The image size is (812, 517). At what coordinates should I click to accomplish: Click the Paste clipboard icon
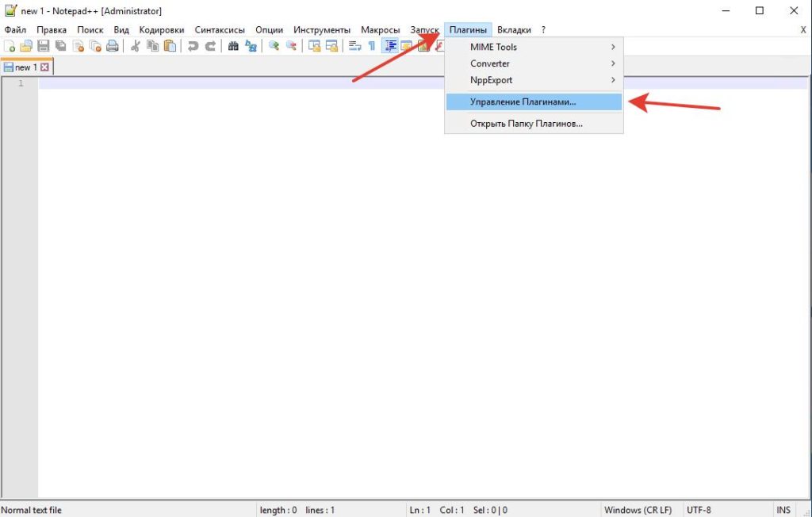coord(170,46)
